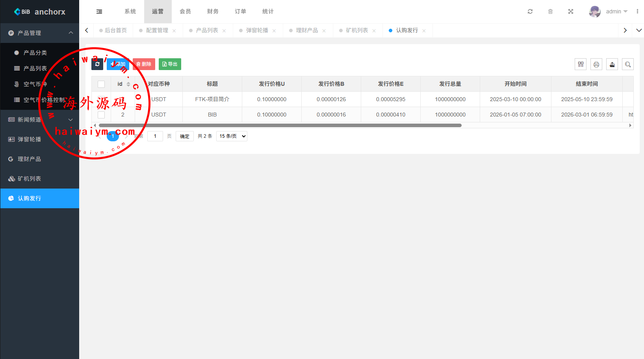This screenshot has width=644, height=359.
Task: Open column filter grid icon
Action: tap(581, 64)
